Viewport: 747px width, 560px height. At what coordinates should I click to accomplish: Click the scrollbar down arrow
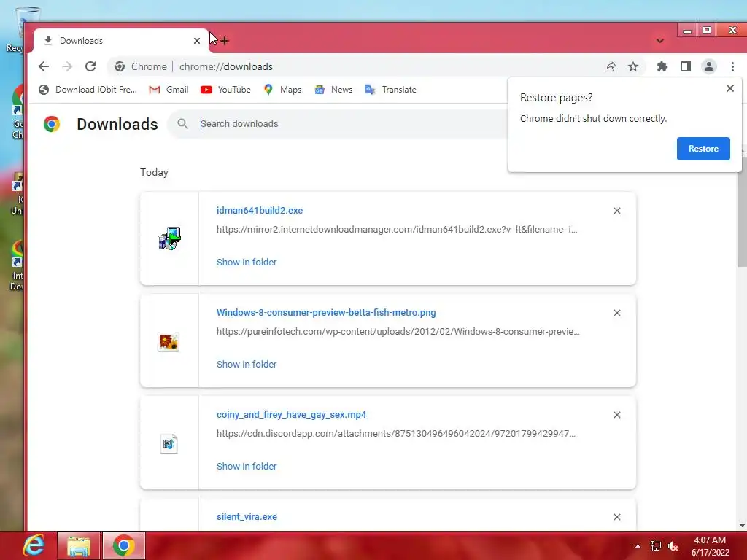(742, 526)
